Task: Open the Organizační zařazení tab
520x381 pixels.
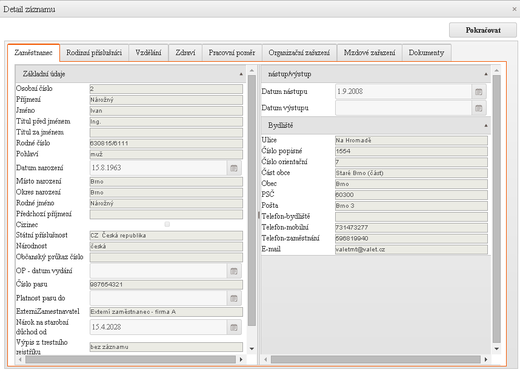Action: click(299, 53)
